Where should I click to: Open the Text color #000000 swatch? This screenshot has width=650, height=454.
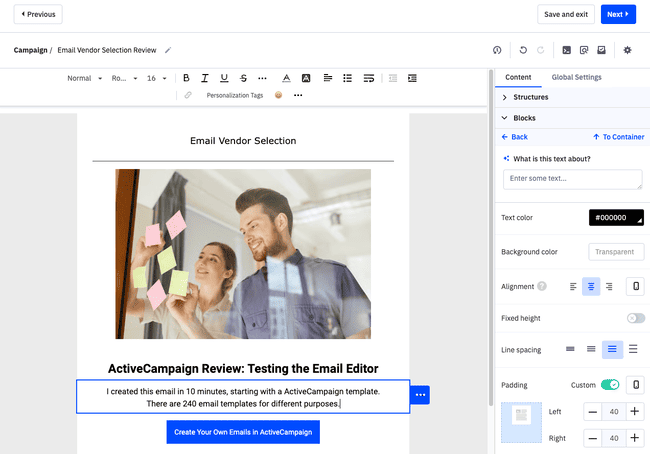click(615, 217)
